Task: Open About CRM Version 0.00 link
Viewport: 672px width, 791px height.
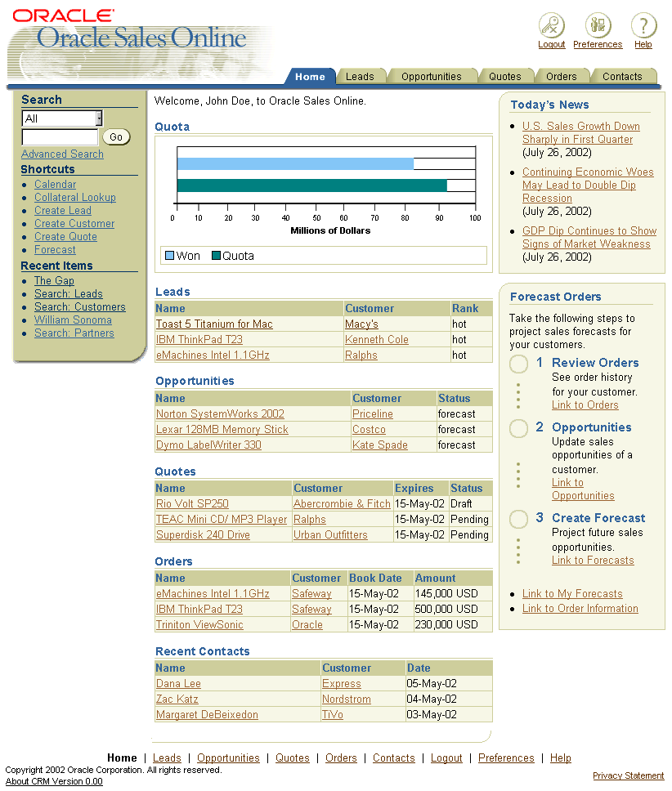Action: [x=54, y=781]
